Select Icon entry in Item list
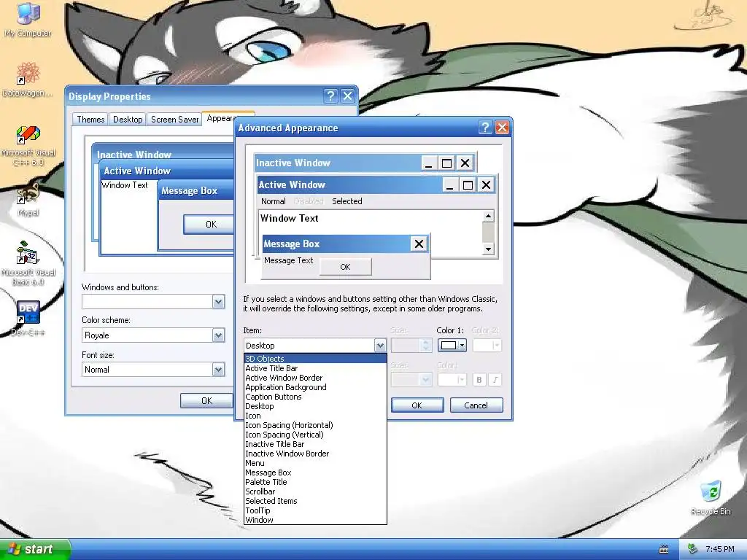 [315, 416]
